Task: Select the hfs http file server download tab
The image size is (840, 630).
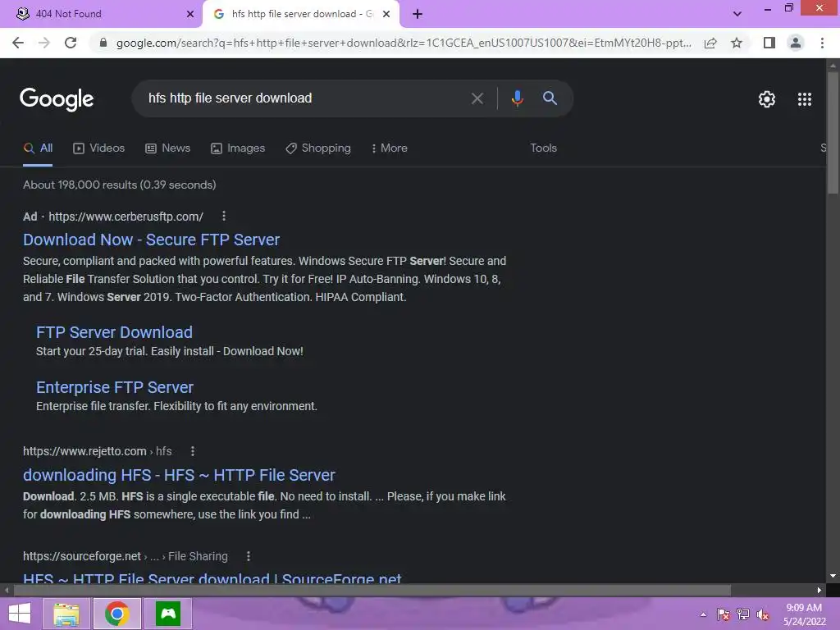Action: 300,14
